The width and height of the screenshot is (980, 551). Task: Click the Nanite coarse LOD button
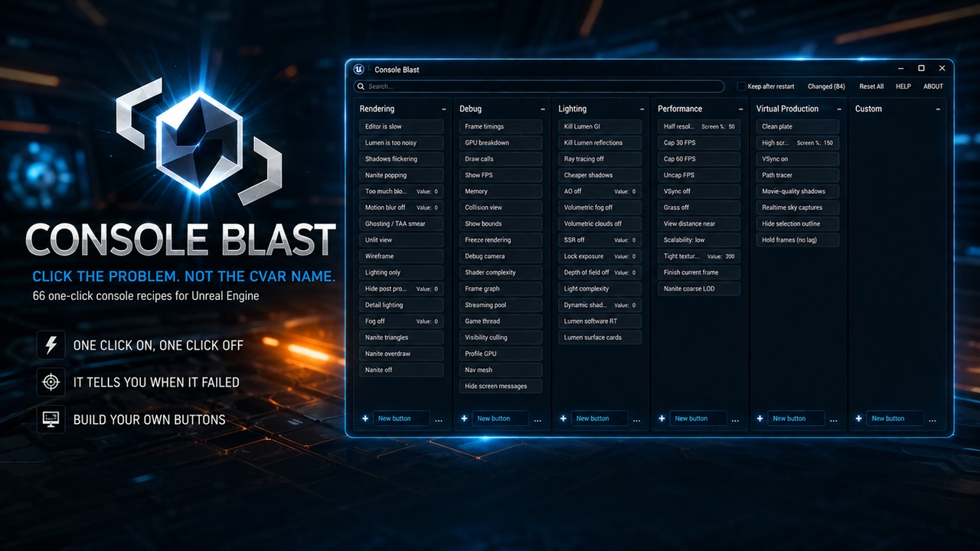(699, 289)
